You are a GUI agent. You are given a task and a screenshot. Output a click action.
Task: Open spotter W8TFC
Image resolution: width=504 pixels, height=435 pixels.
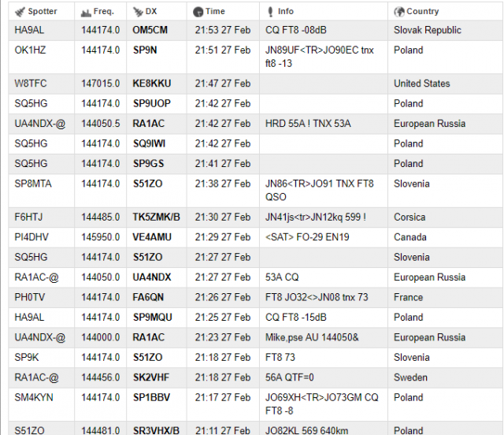[31, 84]
